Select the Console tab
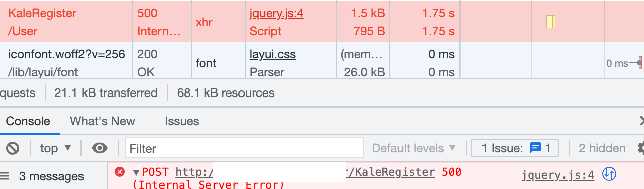This screenshot has width=644, height=189. (28, 121)
